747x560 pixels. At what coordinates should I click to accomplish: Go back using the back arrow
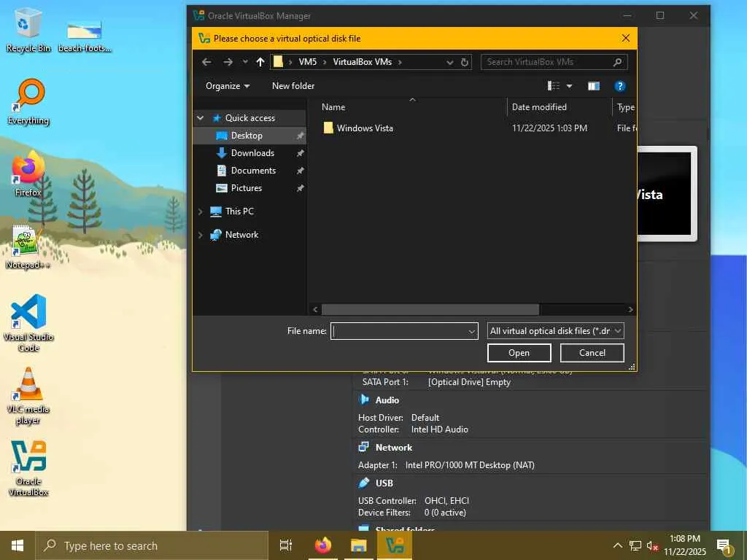tap(206, 62)
